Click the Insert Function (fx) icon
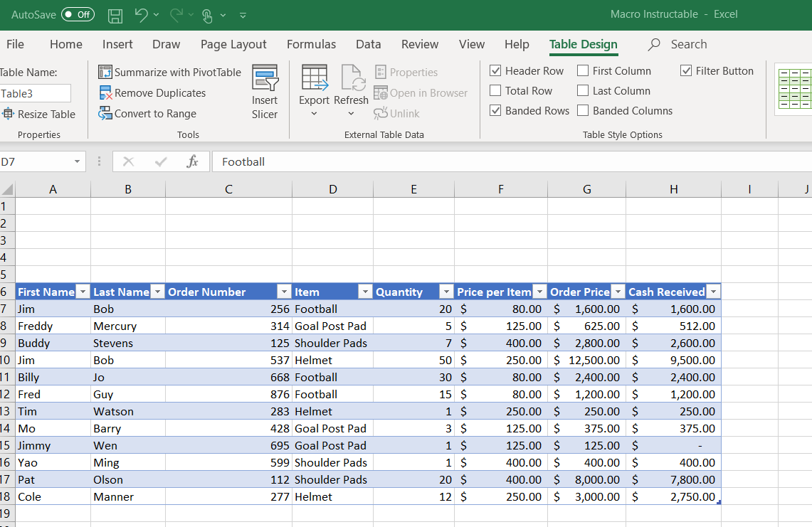 point(192,161)
